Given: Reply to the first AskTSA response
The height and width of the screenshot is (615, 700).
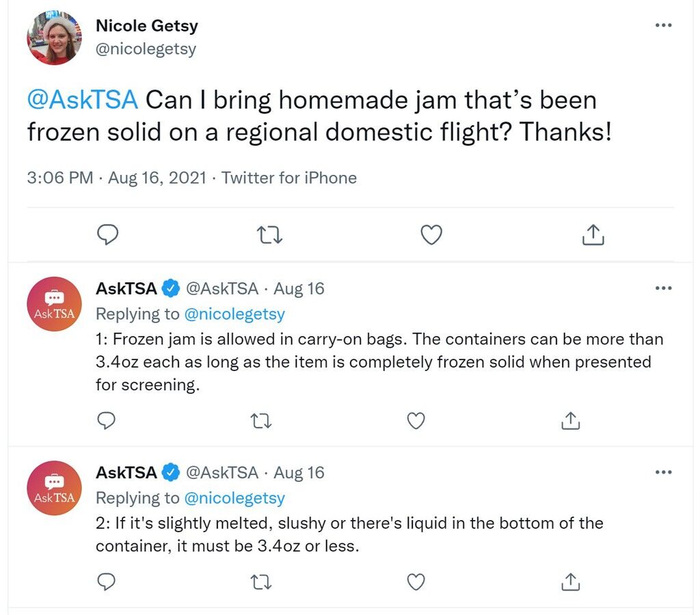Looking at the screenshot, I should [106, 420].
